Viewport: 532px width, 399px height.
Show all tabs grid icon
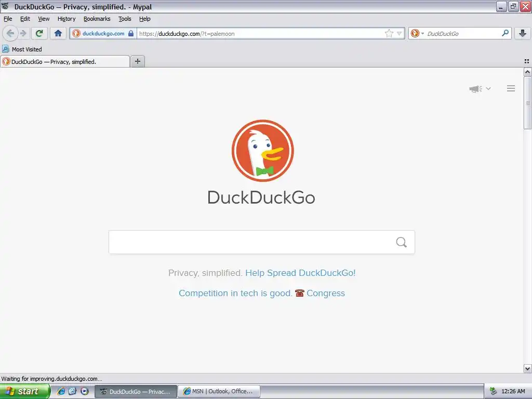coord(527,61)
